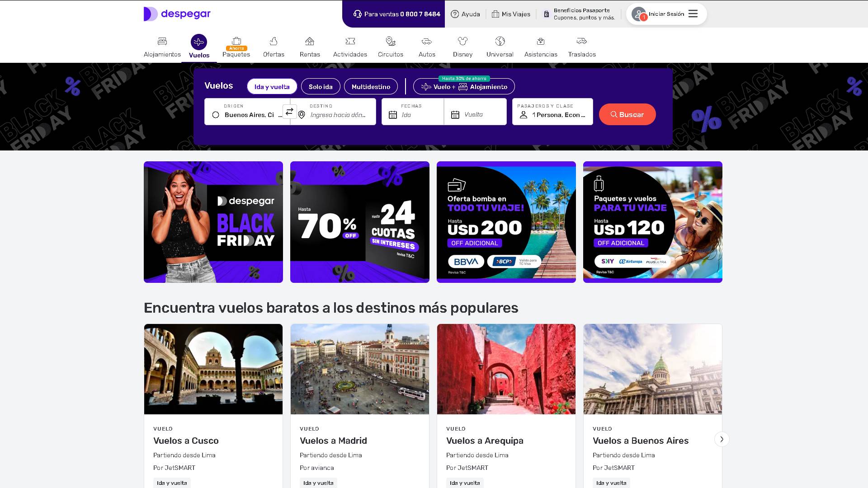Open Disney mouse-ears icon
Viewport: 868px width, 488px height.
click(462, 41)
